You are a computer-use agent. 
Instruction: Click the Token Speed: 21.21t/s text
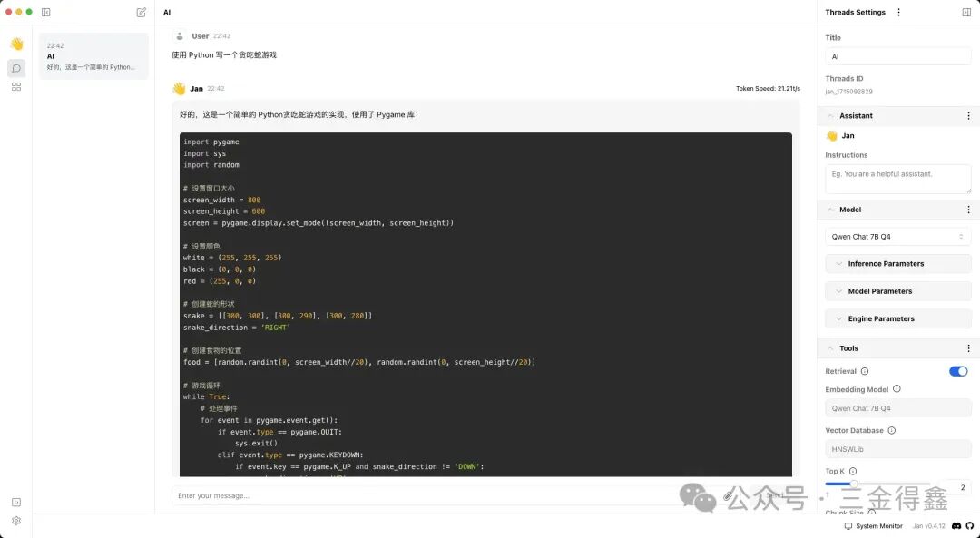click(x=768, y=89)
